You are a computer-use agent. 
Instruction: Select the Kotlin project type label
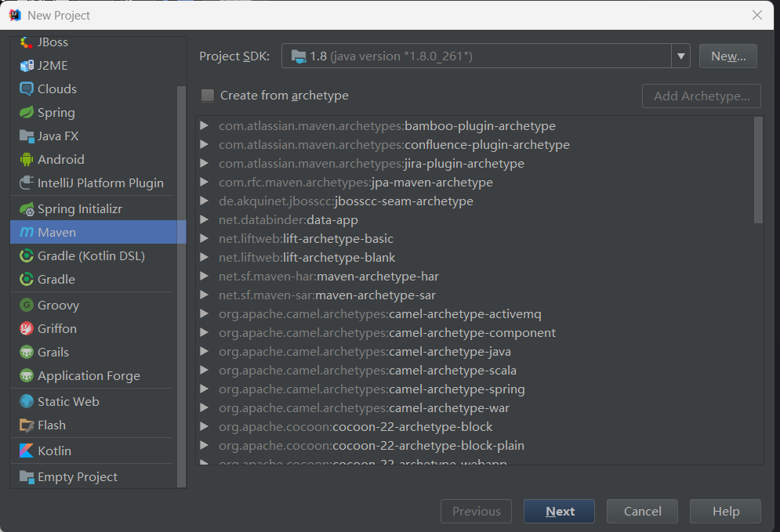(x=55, y=451)
